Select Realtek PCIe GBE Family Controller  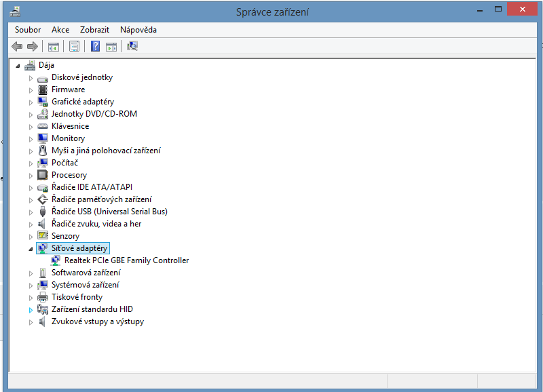coord(126,260)
